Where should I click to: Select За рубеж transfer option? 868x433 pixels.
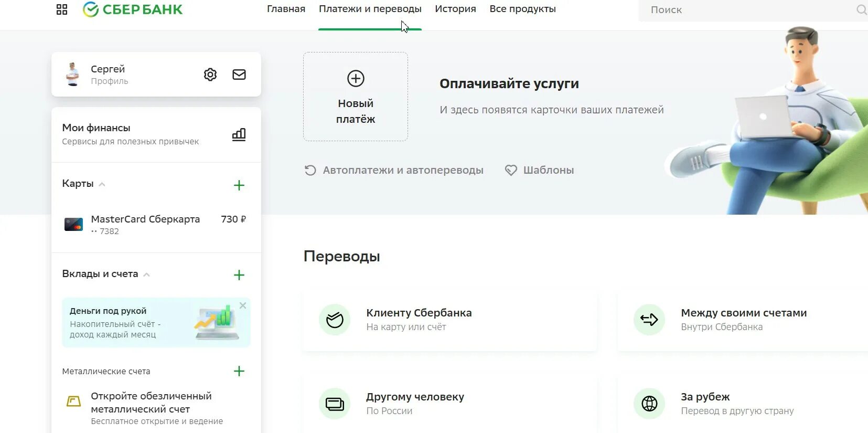(x=743, y=404)
